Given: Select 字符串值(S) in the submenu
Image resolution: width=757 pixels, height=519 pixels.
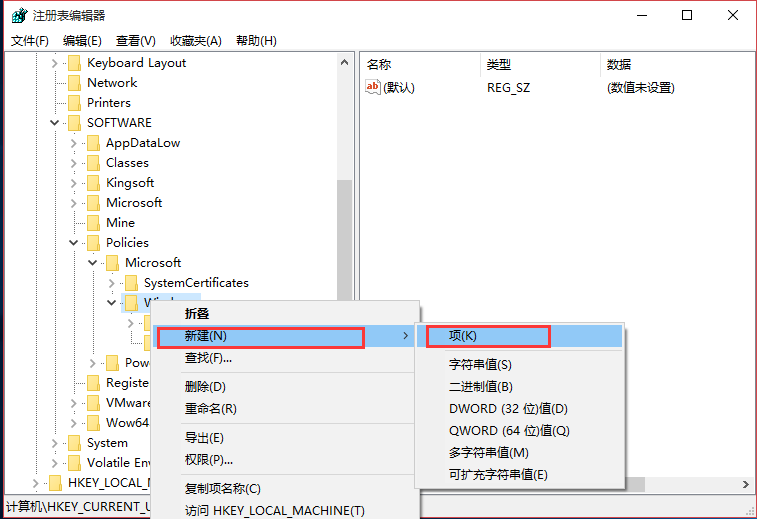Looking at the screenshot, I should pos(520,365).
